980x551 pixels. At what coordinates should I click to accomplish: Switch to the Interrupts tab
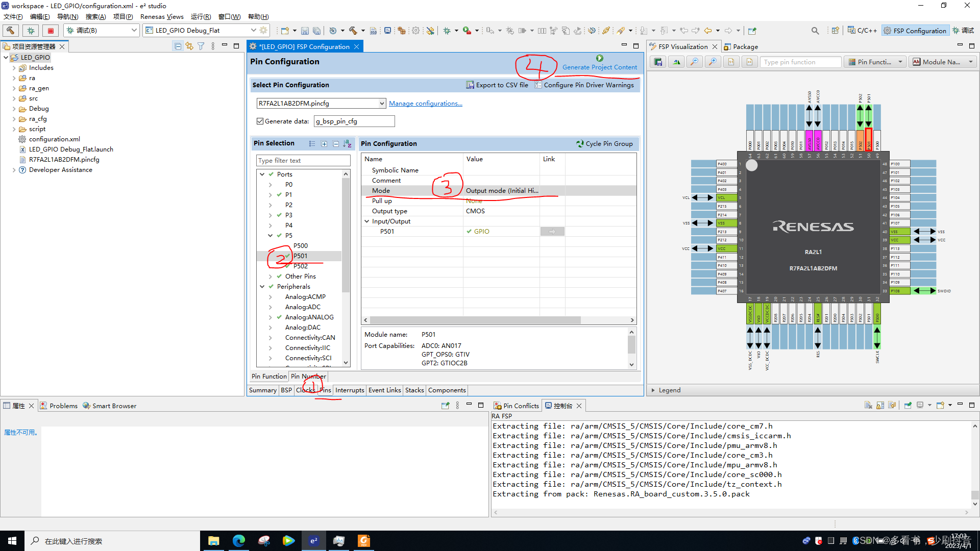coord(350,390)
